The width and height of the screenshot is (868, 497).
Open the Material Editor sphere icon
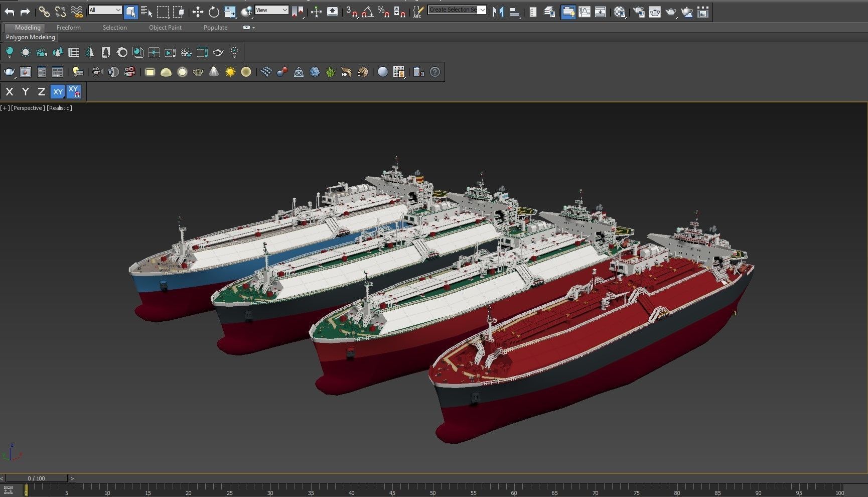[x=620, y=12]
